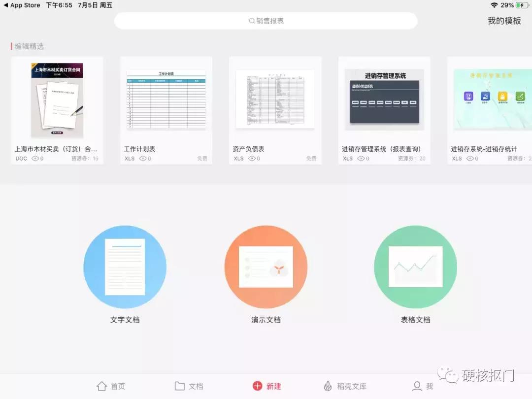The height and width of the screenshot is (399, 532).
Task: Tap the time 下午6:55 in status bar
Action: tap(59, 5)
